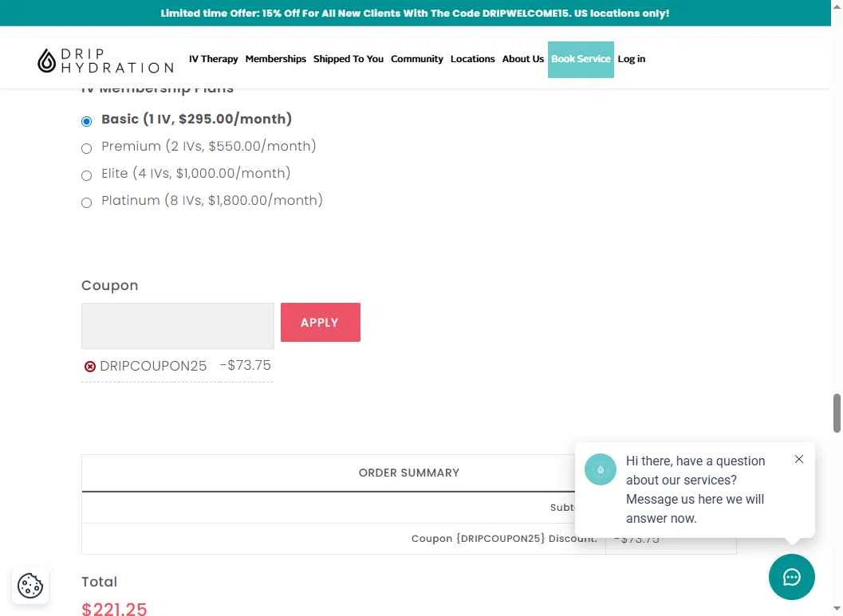Click the Log in link
843x616 pixels.
click(x=631, y=59)
